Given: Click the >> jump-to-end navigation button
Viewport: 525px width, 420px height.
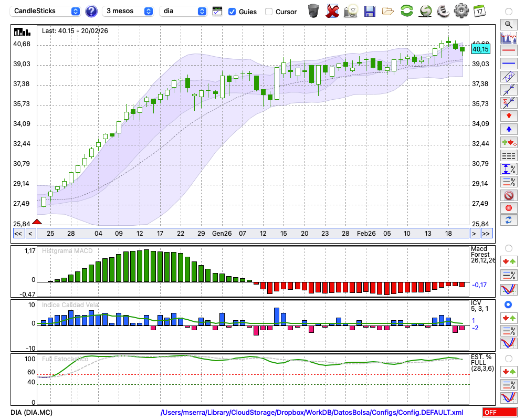Looking at the screenshot, I should click(486, 234).
